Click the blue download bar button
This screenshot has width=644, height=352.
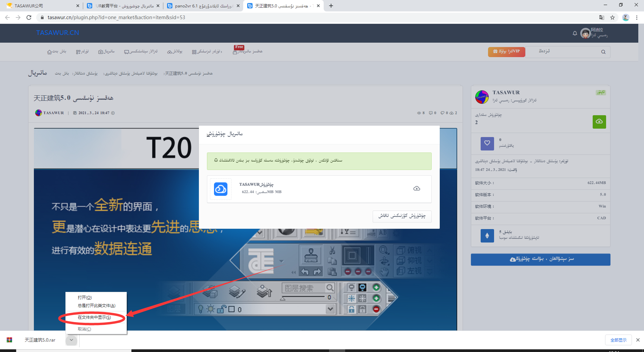pos(540,259)
